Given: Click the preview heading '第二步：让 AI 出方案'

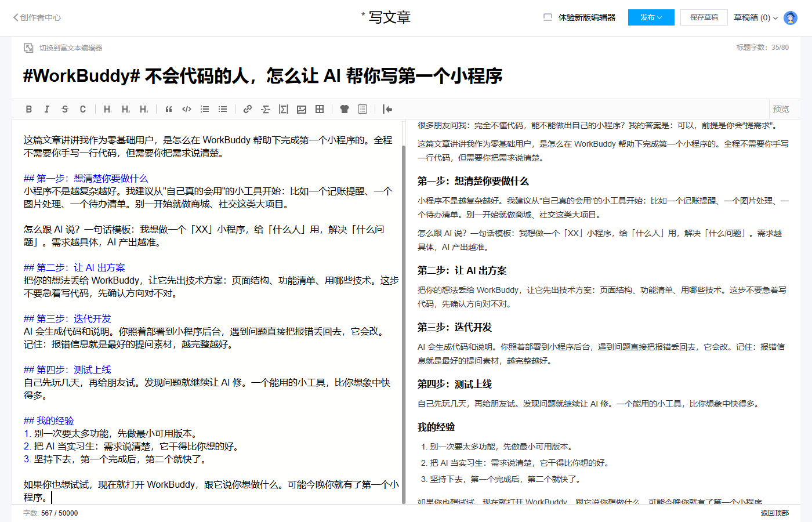Looking at the screenshot, I should coord(462,271).
